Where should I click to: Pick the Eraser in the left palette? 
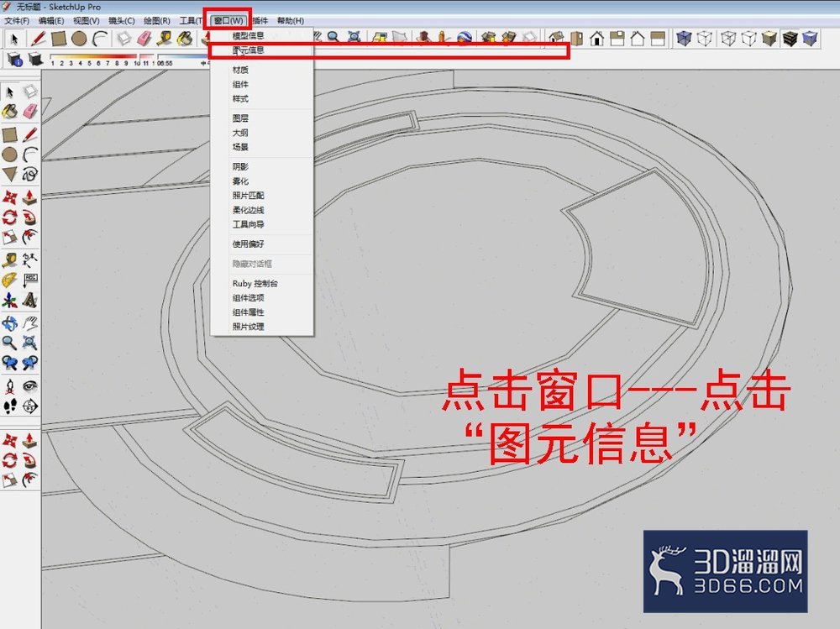[x=30, y=112]
